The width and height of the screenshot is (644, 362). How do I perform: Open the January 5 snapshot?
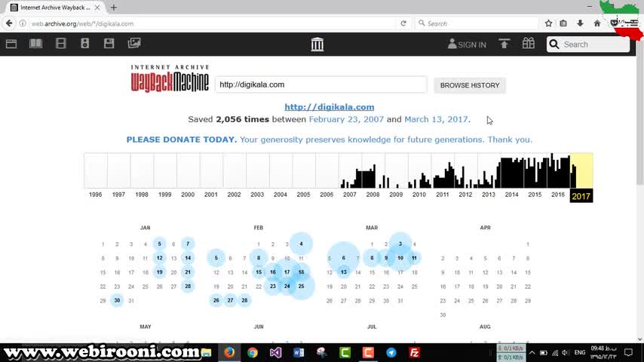tap(159, 244)
